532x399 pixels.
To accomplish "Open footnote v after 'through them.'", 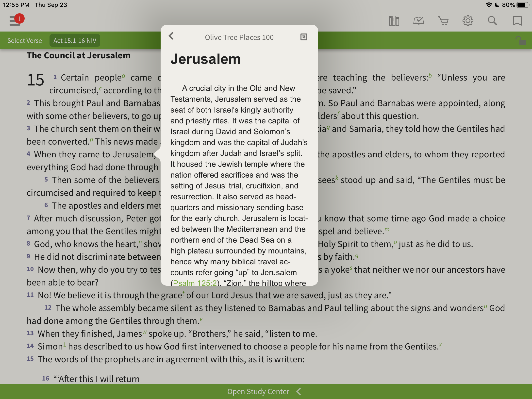I will point(201,319).
